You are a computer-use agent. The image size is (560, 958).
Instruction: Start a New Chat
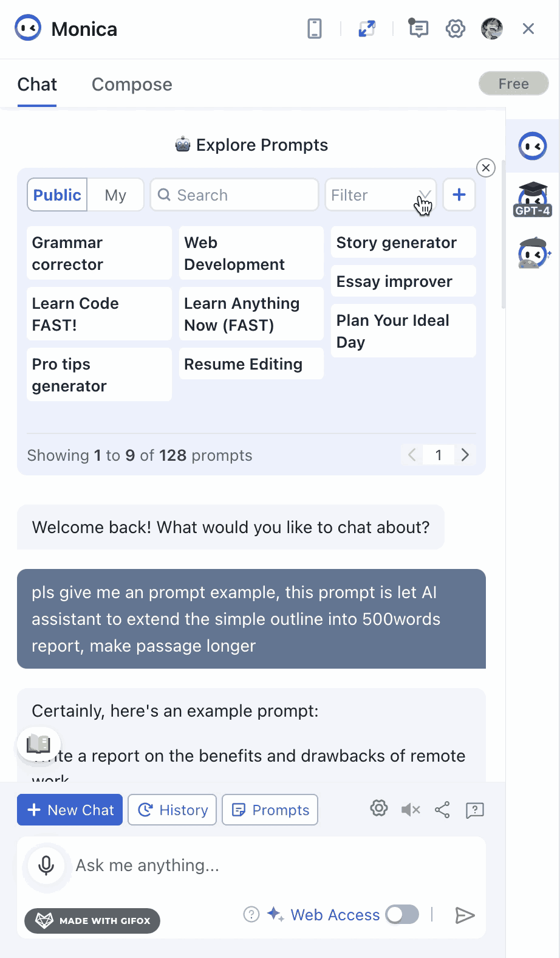[70, 810]
